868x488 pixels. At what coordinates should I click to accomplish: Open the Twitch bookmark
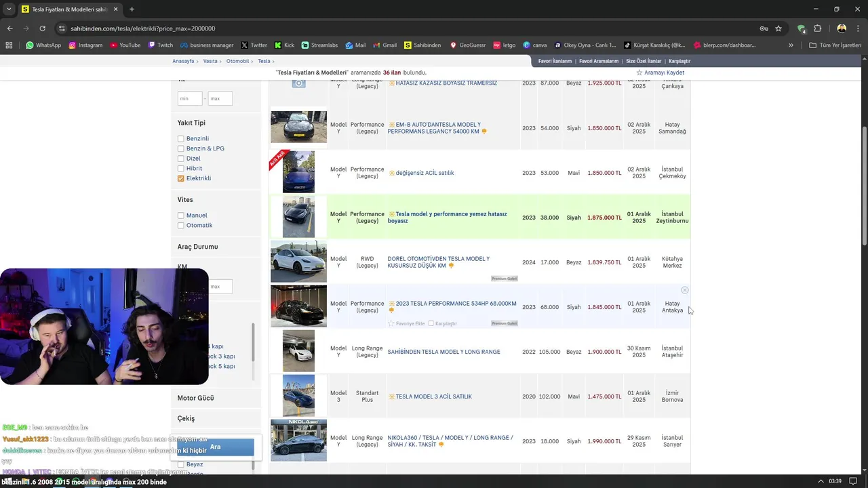pyautogui.click(x=160, y=45)
